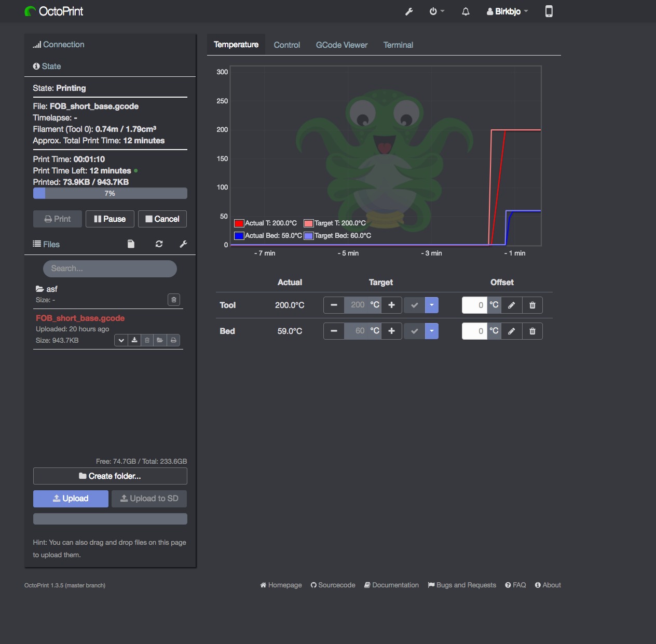Click the mobile device icon in navbar

pyautogui.click(x=549, y=11)
